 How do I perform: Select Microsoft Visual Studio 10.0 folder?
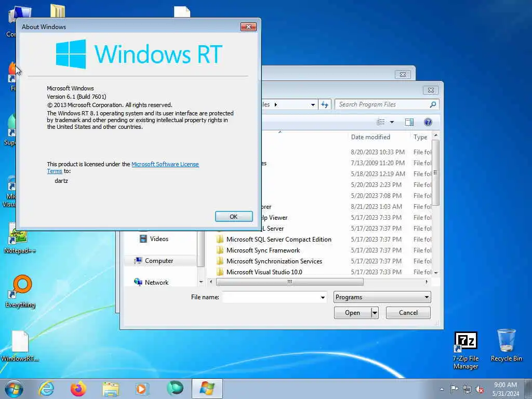click(x=264, y=272)
